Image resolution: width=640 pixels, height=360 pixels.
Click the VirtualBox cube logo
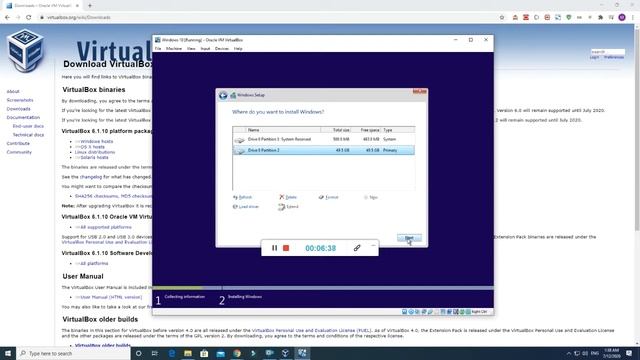[25, 51]
